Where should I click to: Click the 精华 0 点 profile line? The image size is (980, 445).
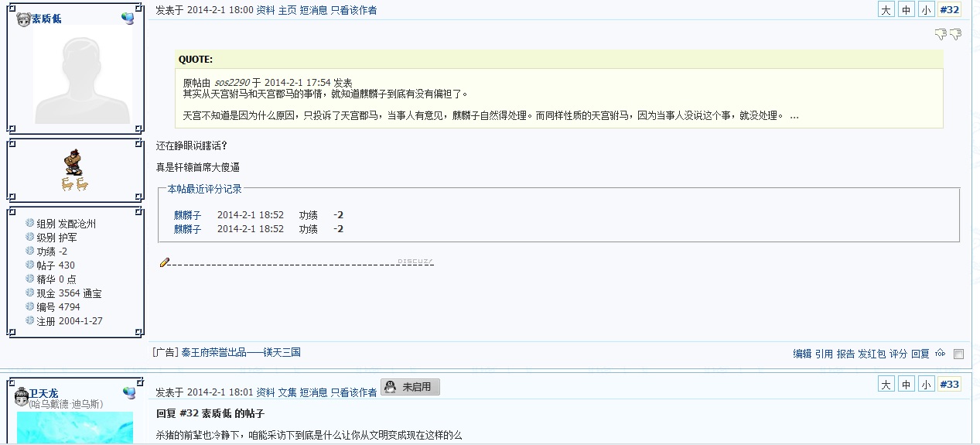(56, 279)
